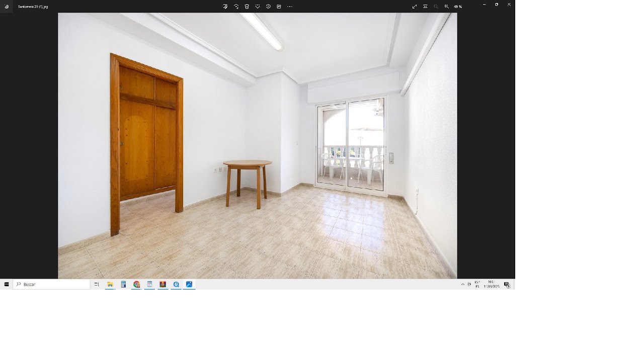Switch to Google Chrome on taskbar
This screenshot has height=362, width=644.
pos(136,284)
